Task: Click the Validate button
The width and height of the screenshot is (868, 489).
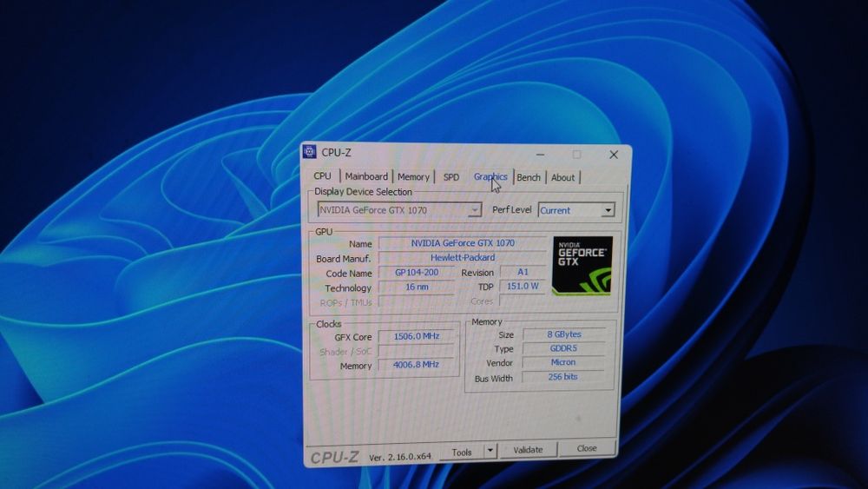Action: 528,450
